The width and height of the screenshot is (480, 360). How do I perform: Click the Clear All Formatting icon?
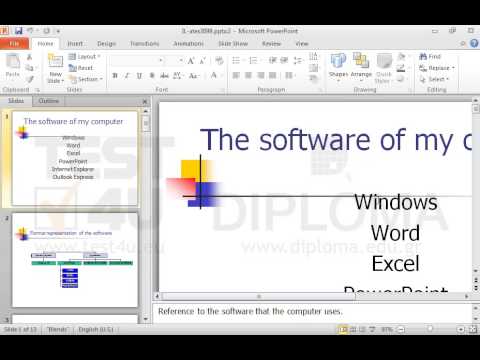point(219,61)
